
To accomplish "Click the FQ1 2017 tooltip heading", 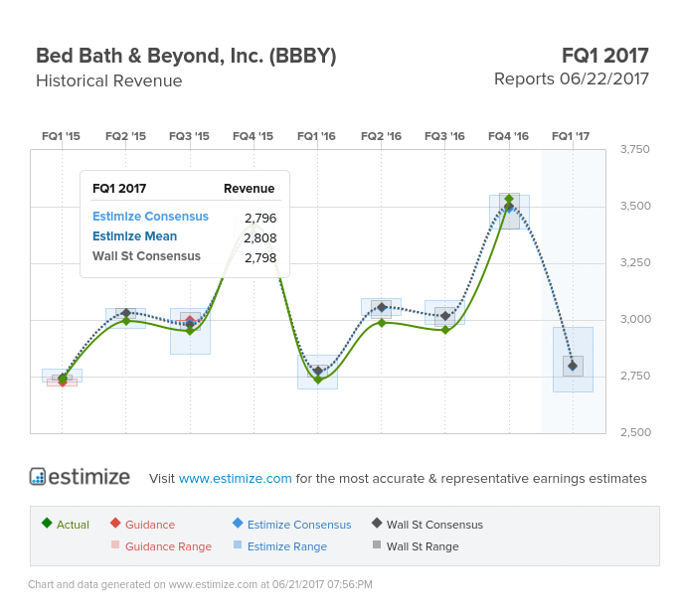I will tap(119, 189).
